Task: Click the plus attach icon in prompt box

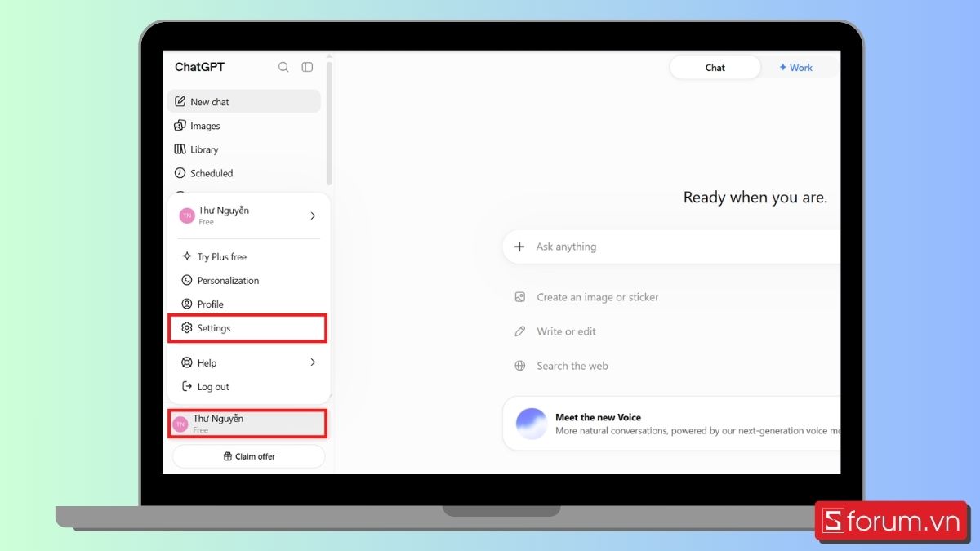Action: (x=519, y=247)
